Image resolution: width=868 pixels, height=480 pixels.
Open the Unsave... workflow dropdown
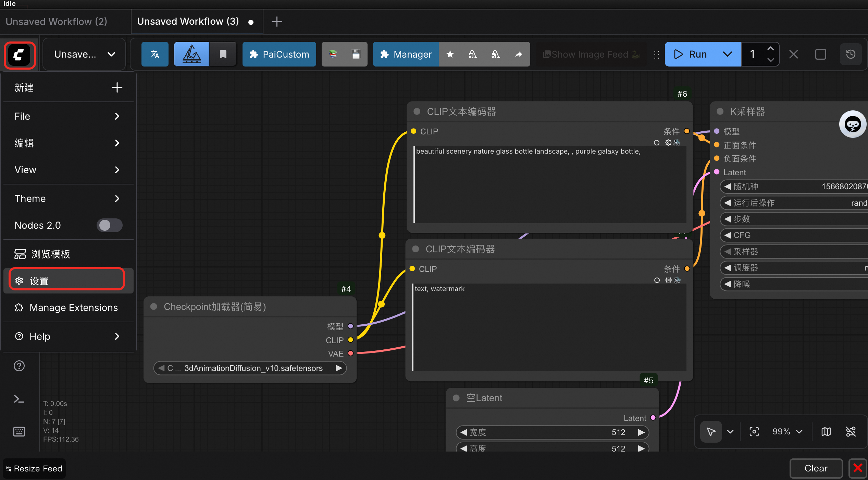(84, 54)
